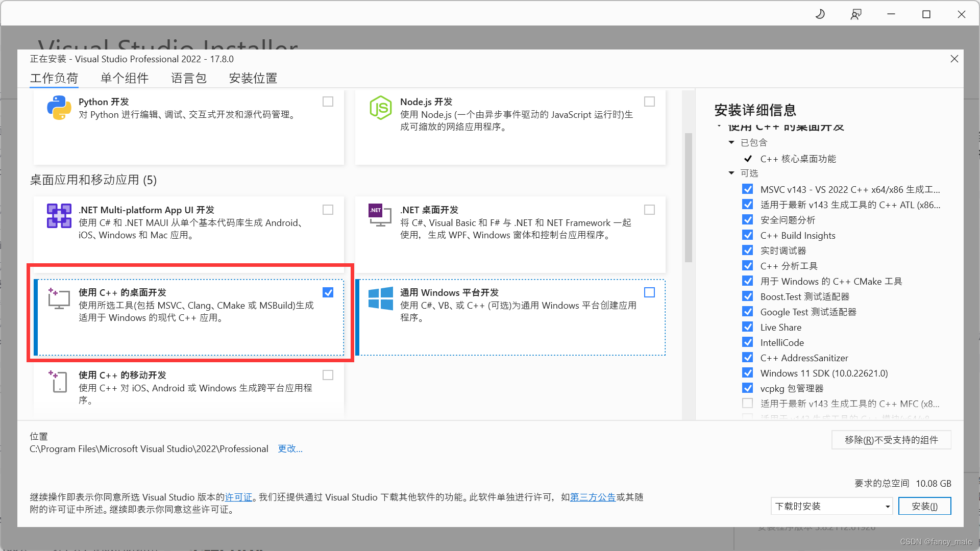
Task: Open the 下载时安装 install mode dropdown
Action: pyautogui.click(x=831, y=506)
